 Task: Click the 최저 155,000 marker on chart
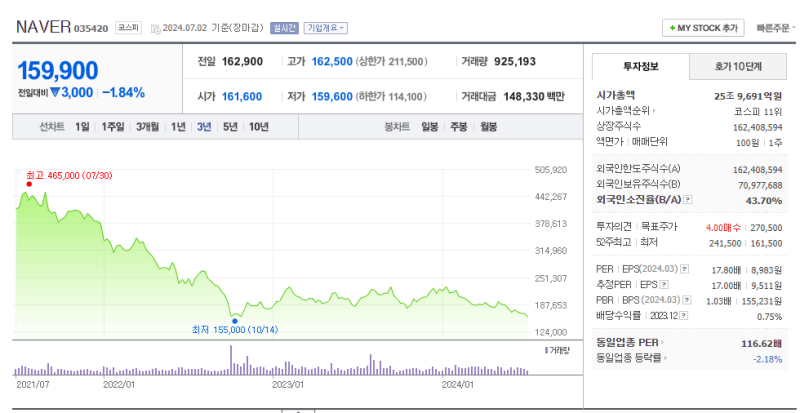[x=234, y=321]
